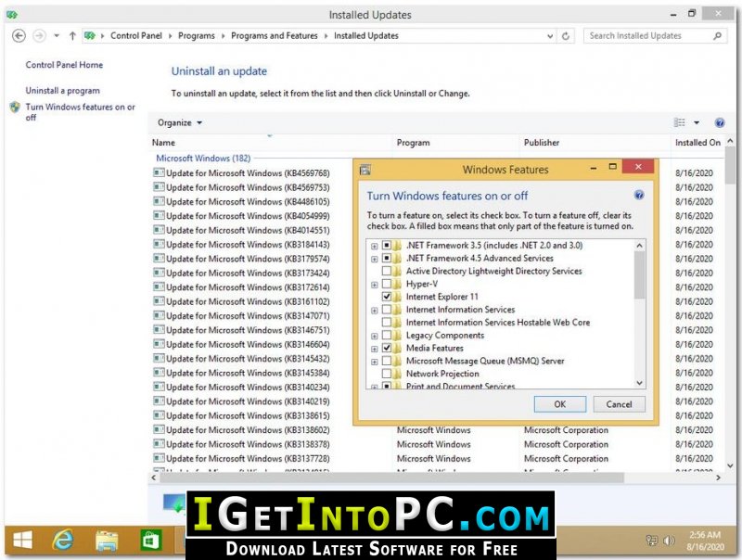Uncheck Internet Explorer 11 feature

(x=387, y=297)
